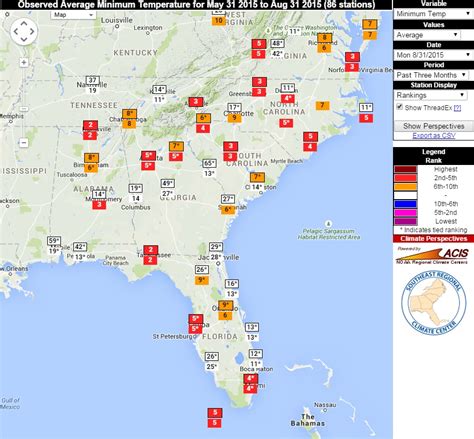Click the blue 10th-6th legend swatch
This screenshot has width=474, height=439.
406,204
